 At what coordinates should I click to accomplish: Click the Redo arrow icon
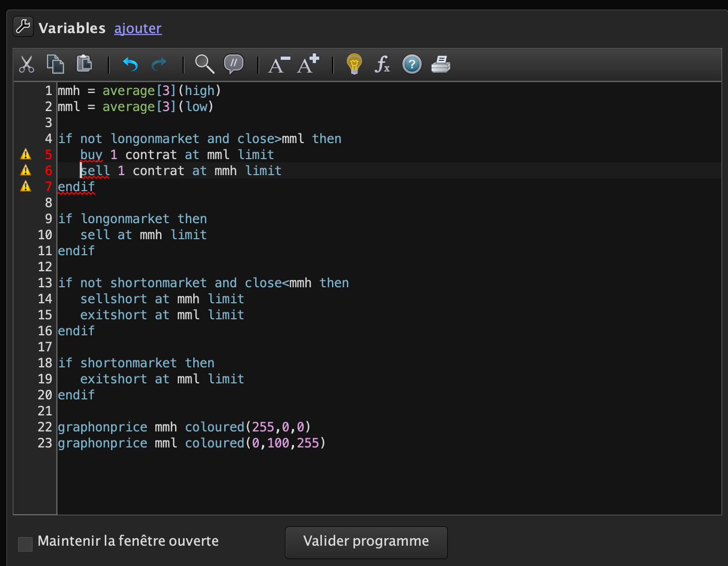click(159, 65)
